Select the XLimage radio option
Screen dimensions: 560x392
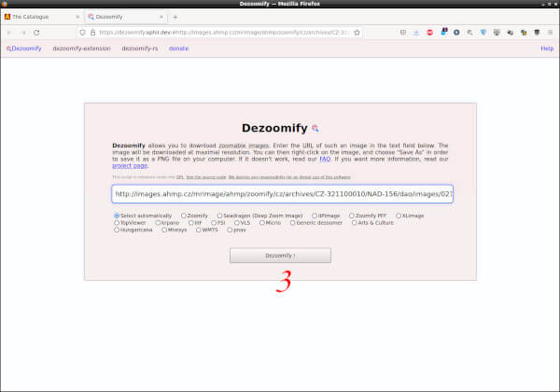point(399,216)
